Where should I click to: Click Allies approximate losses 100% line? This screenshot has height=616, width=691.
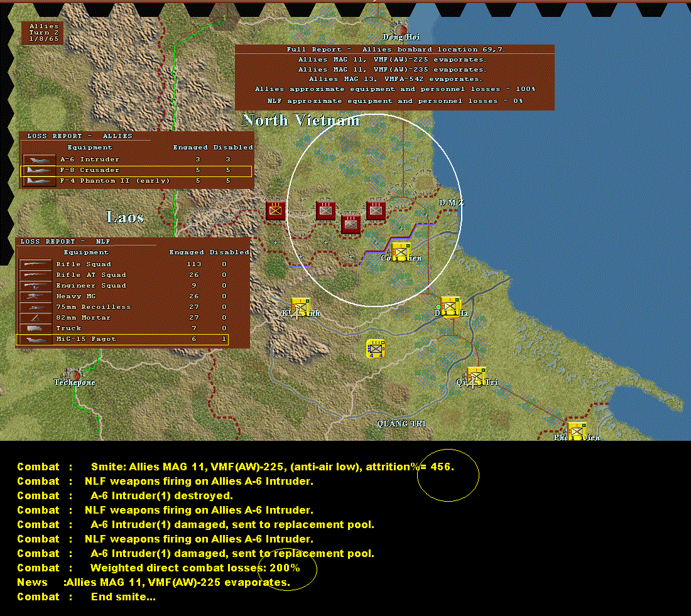(x=395, y=89)
